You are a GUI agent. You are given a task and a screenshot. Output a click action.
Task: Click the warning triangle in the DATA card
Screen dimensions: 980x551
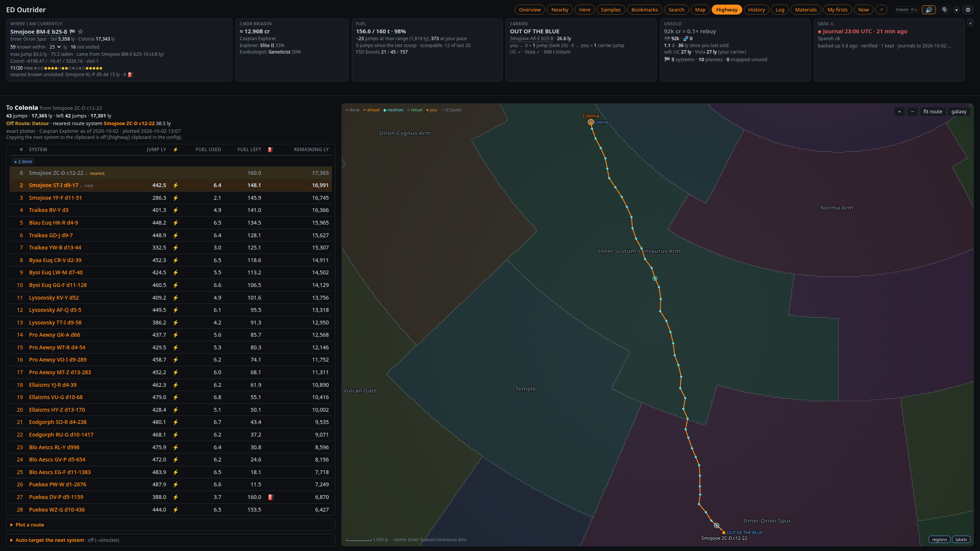click(x=832, y=24)
